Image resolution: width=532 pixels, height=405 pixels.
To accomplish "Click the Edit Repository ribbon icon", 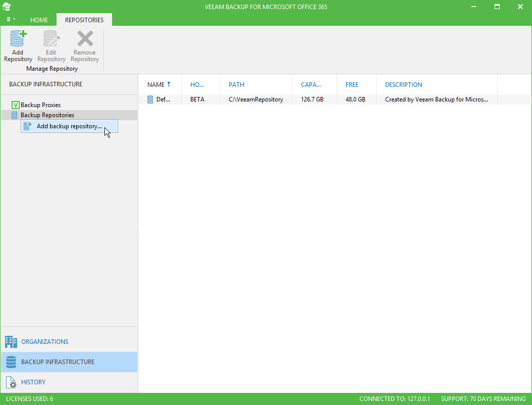I will pos(51,38).
